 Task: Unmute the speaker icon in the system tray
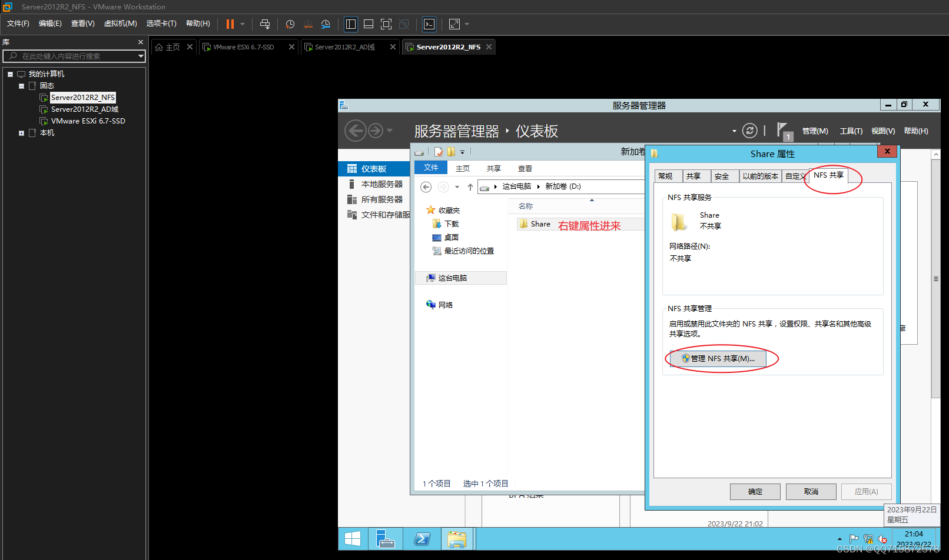(882, 539)
